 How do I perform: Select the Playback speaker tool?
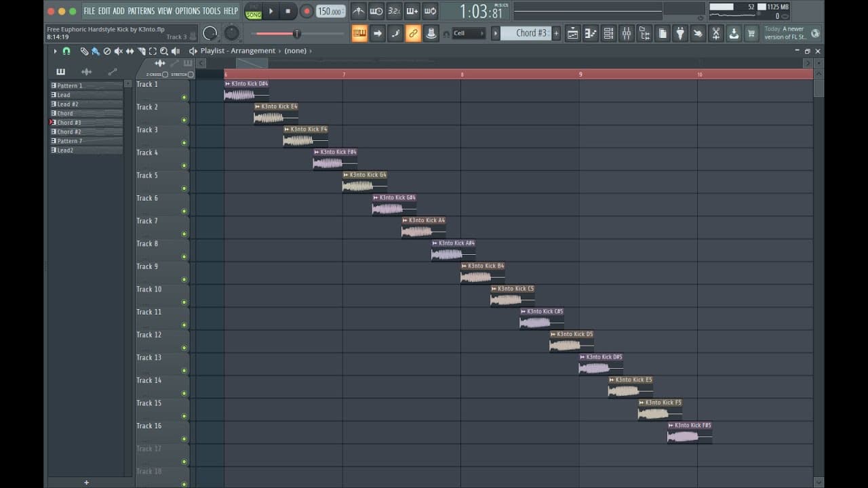coord(176,51)
